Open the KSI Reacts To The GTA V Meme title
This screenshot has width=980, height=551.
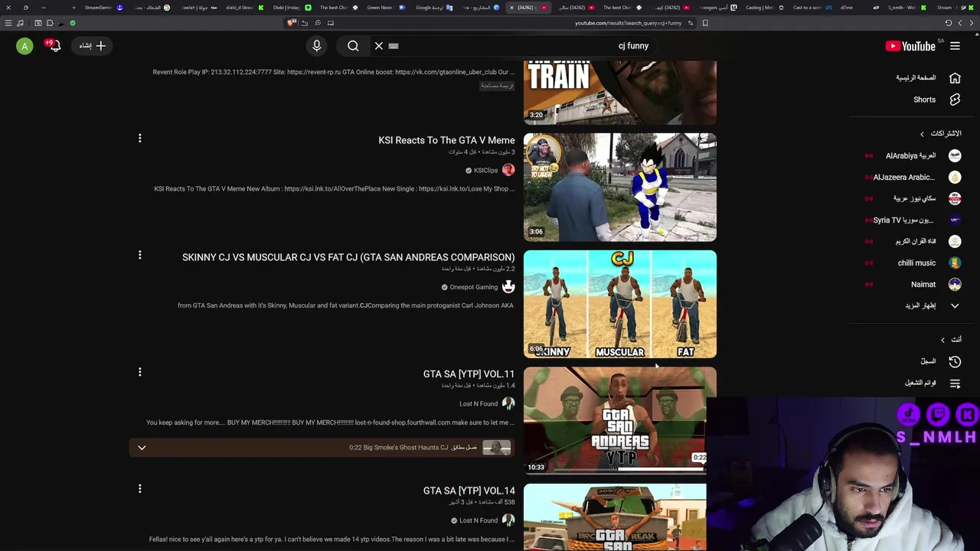pyautogui.click(x=446, y=140)
